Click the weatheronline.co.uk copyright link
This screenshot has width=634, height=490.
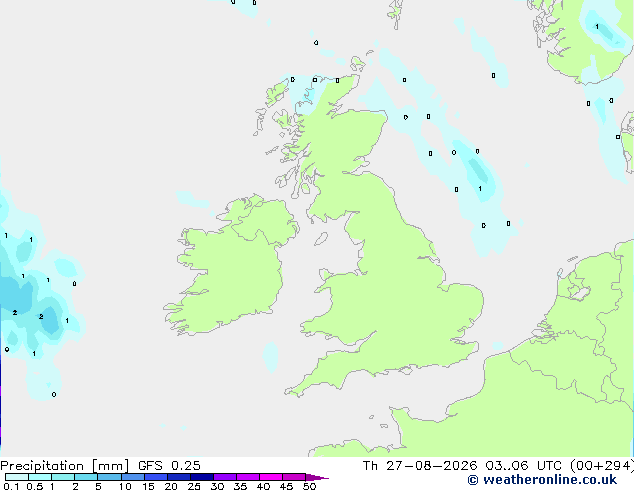(542, 480)
